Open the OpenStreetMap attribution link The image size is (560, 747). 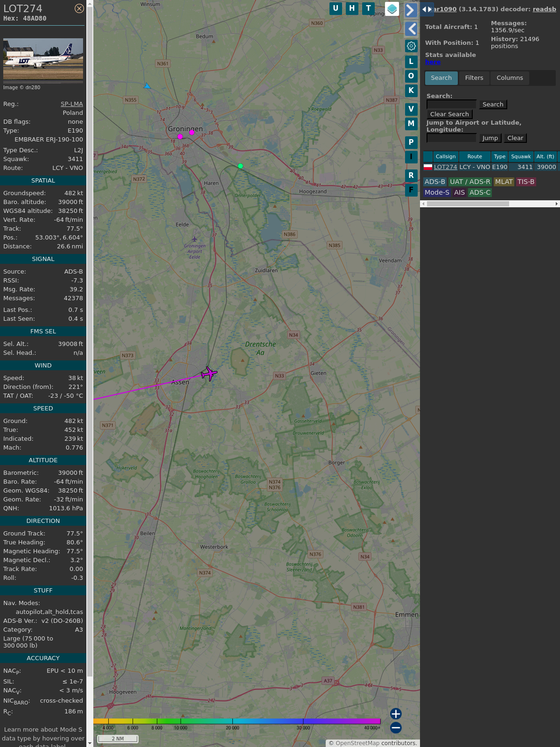(357, 743)
